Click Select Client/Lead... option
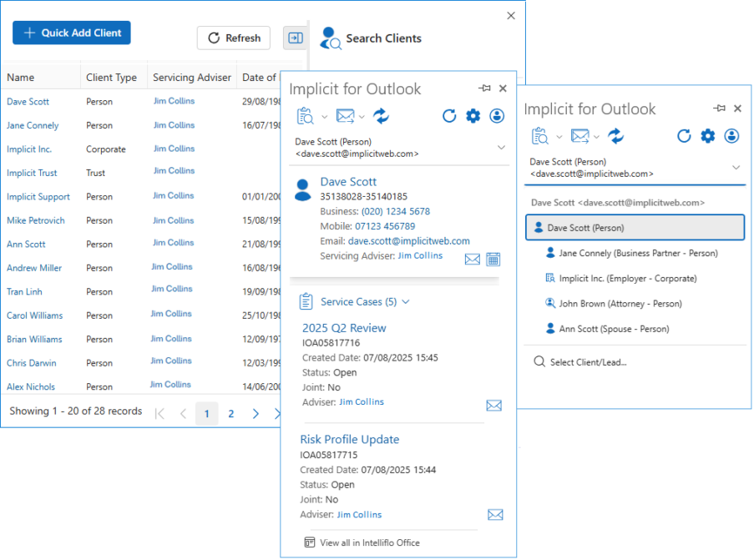Image resolution: width=754 pixels, height=560 pixels. 588,362
